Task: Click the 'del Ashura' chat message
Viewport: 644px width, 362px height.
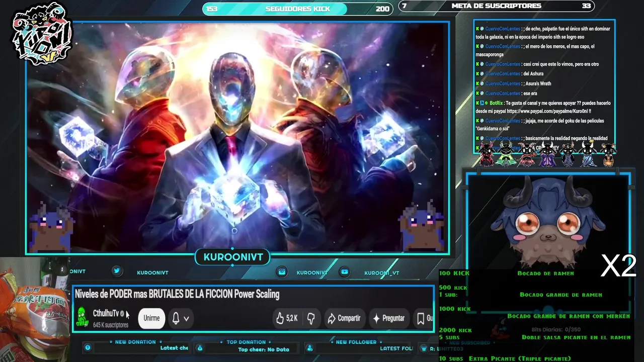Action: [533, 74]
